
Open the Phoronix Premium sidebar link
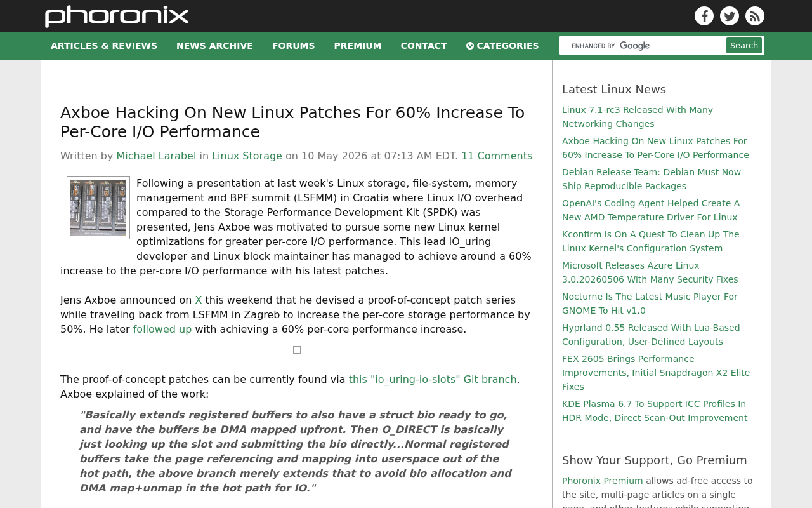click(x=603, y=481)
